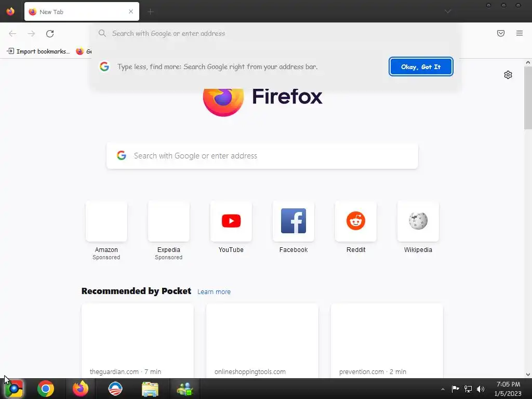Click Import bookmarks in bookmarks toolbar
This screenshot has width=532, height=399.
38,51
